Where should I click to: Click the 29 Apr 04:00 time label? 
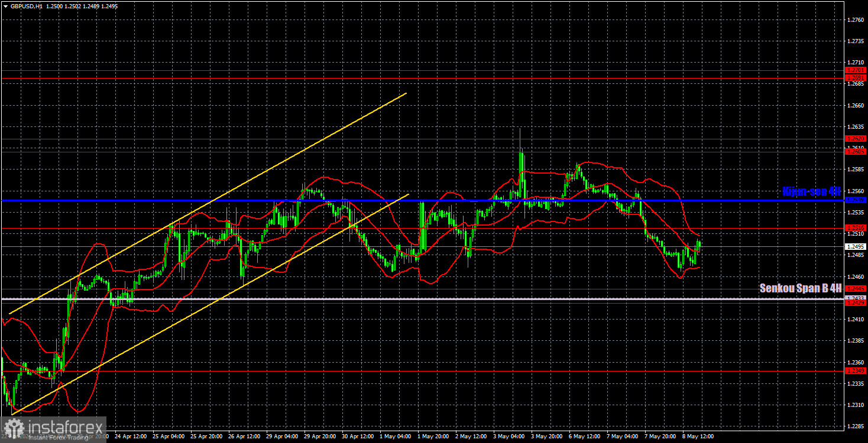[x=282, y=437]
